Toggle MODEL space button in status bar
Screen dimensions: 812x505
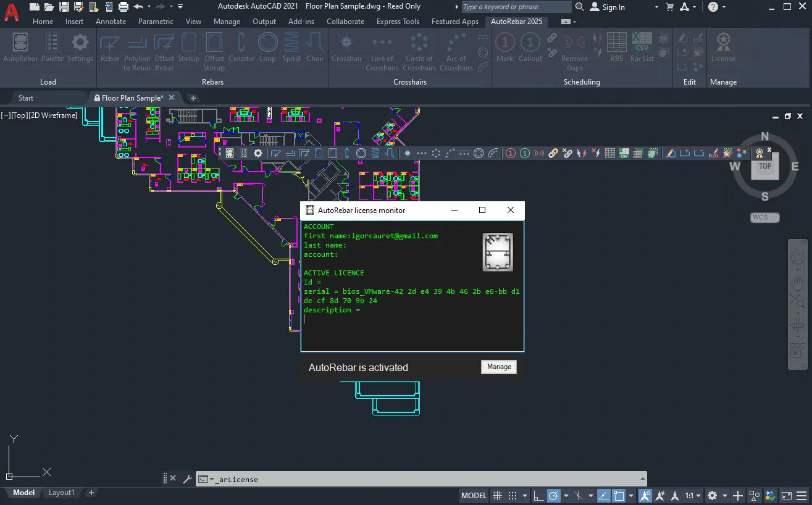click(474, 495)
